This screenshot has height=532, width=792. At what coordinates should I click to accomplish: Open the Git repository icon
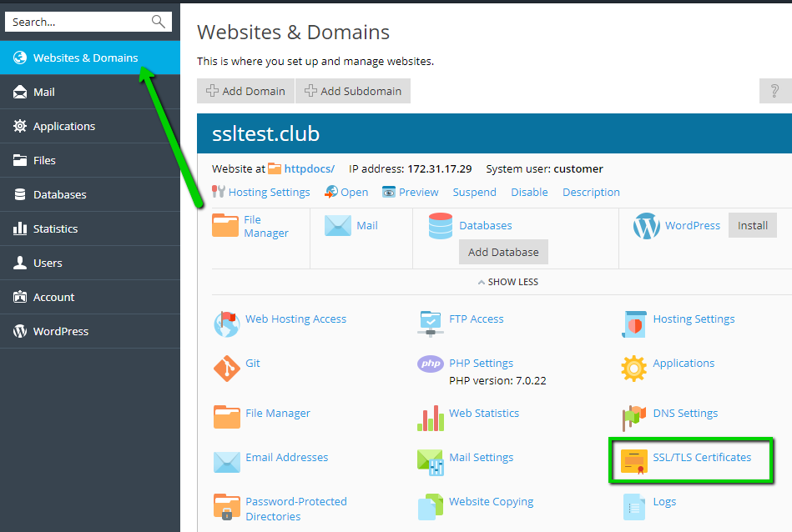[226, 368]
